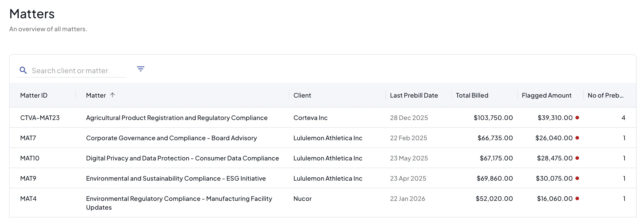This screenshot has width=644, height=218.
Task: Click the Matter sort ascending arrow
Action: [x=112, y=95]
